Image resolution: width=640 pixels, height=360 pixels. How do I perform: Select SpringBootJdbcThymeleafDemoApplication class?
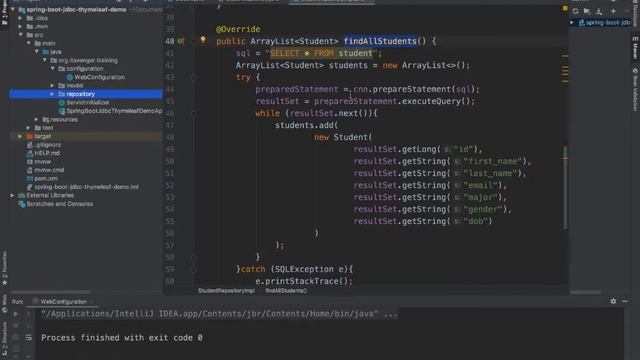pyautogui.click(x=114, y=111)
